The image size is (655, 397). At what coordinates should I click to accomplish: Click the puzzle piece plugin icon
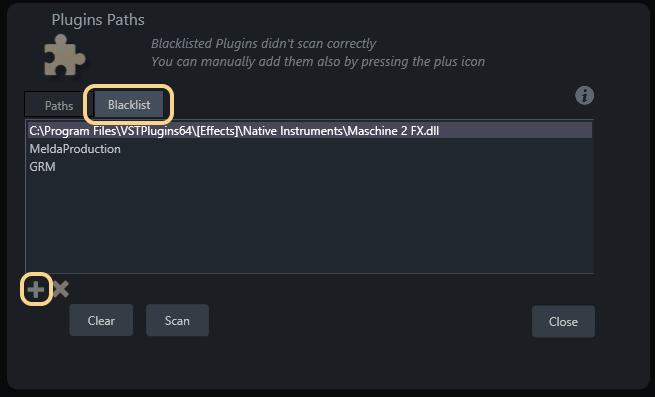tap(65, 55)
